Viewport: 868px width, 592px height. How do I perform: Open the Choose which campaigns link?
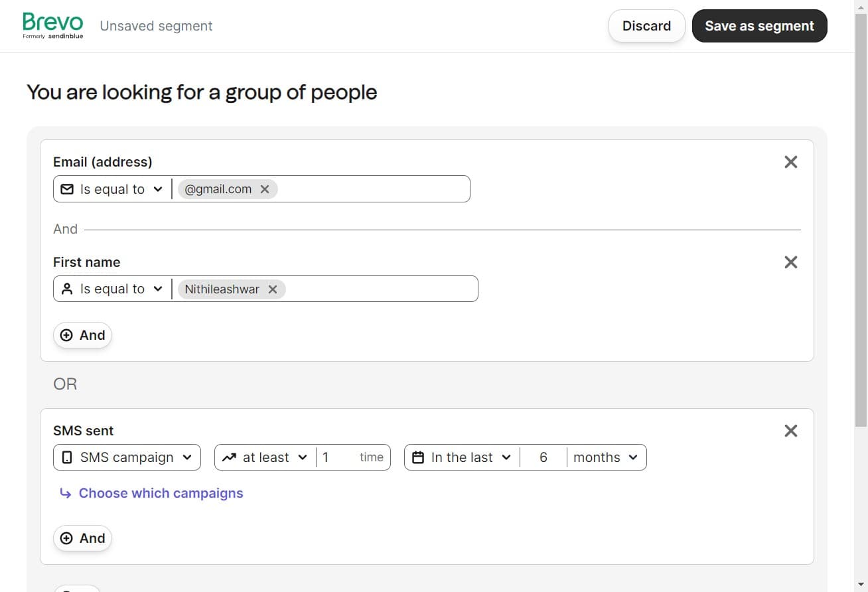pyautogui.click(x=160, y=493)
